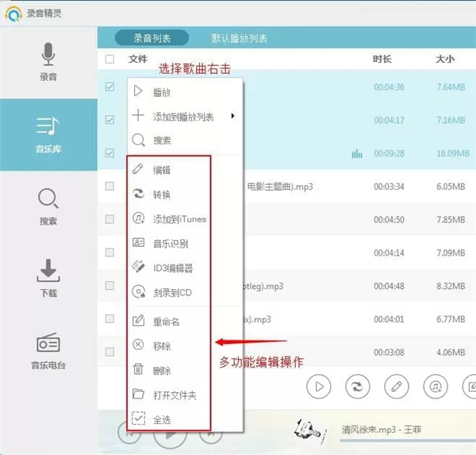Choose 搜索 in context menu

[185, 140]
